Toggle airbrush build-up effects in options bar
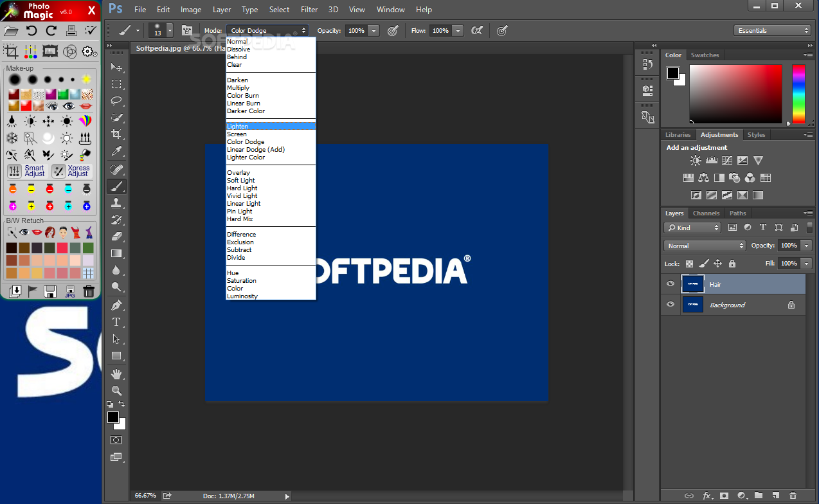This screenshot has width=819, height=504. tap(476, 30)
